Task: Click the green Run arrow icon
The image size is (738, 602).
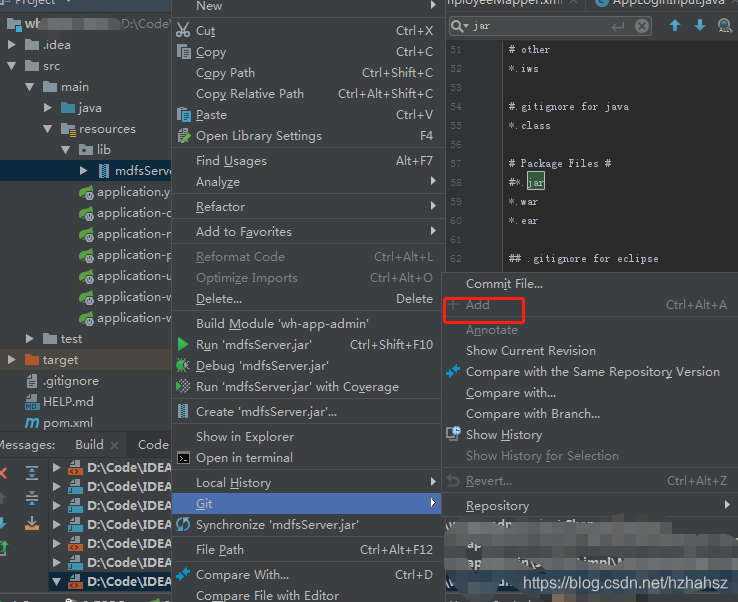Action: pyautogui.click(x=183, y=345)
